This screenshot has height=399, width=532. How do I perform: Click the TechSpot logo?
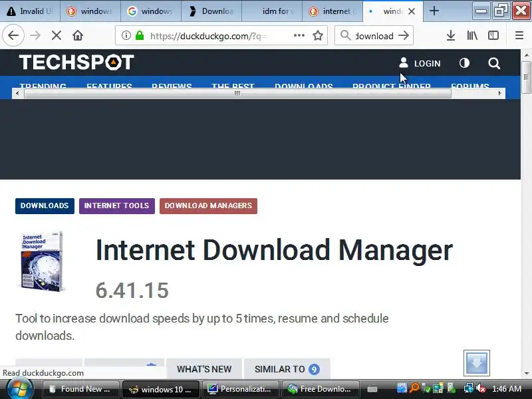pyautogui.click(x=76, y=63)
